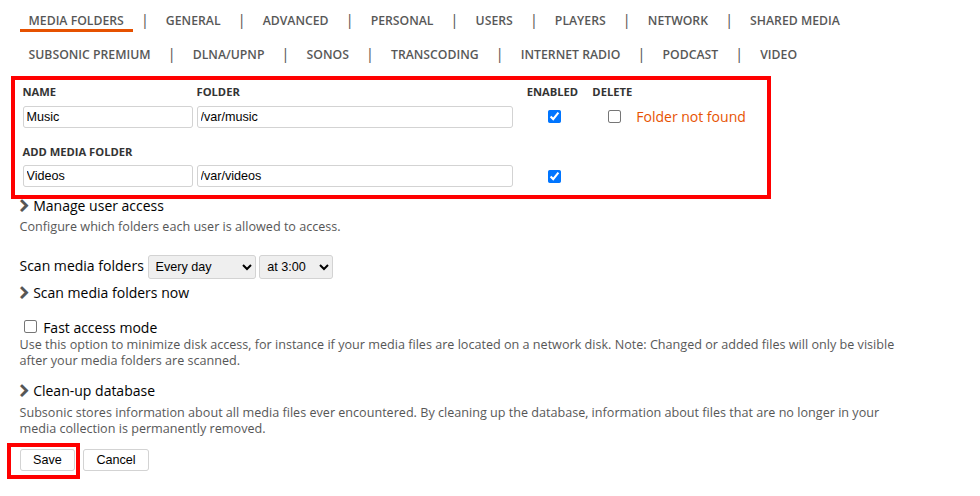Click the /var/videos folder path field
980x496 pixels.
355,176
